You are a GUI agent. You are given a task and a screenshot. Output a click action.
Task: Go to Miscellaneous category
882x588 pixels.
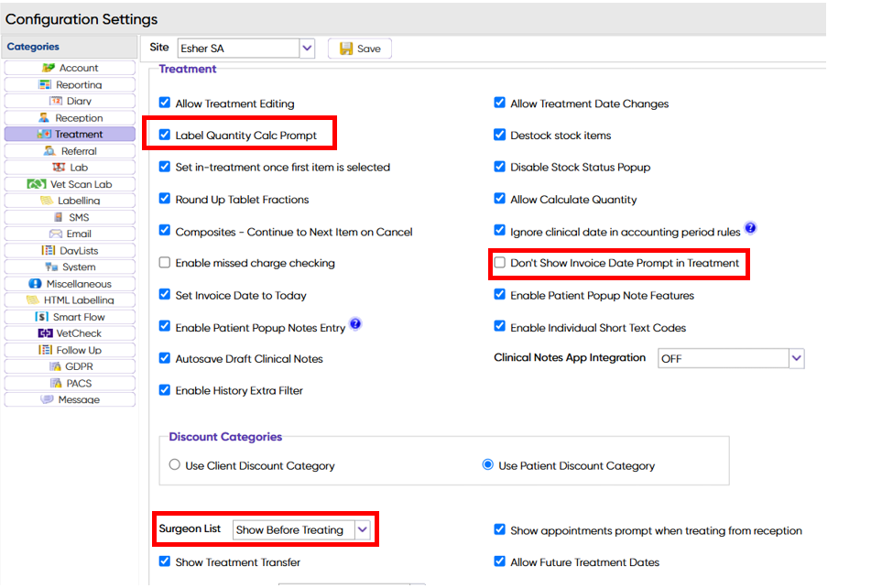(x=70, y=284)
